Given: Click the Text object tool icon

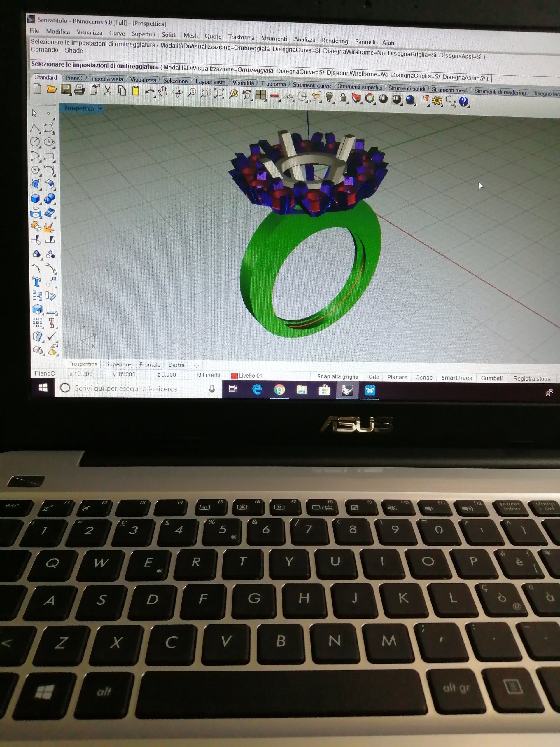Looking at the screenshot, I should (36, 281).
